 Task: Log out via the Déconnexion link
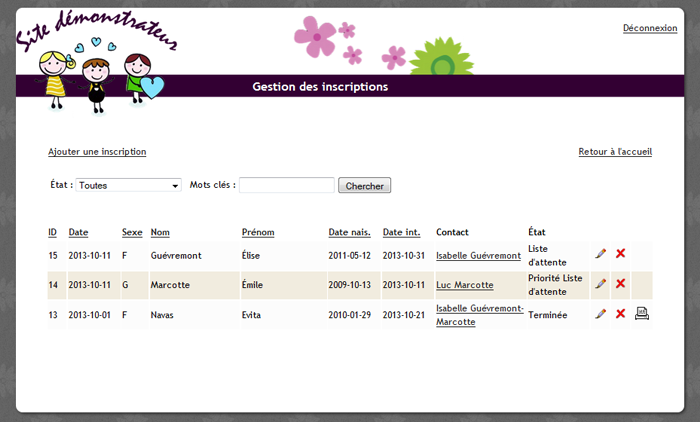tap(650, 28)
